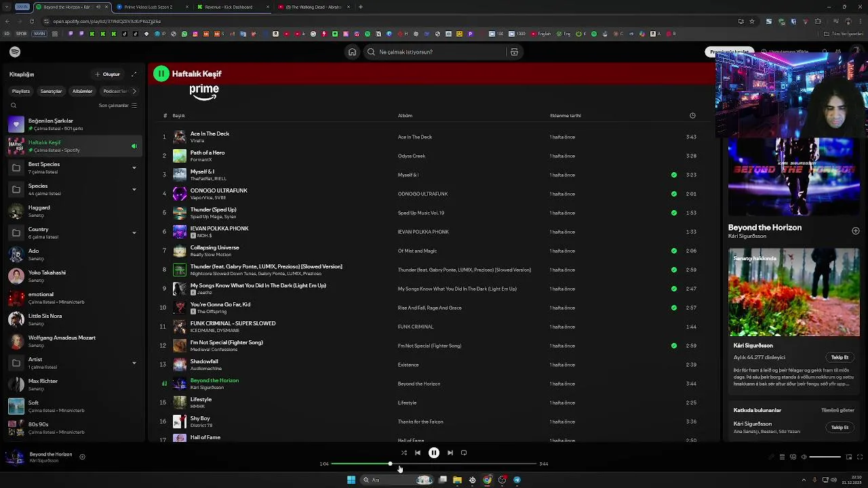Open Beğenilen Şarkılar playlist
Screen dimensions: 868x488
pyautogui.click(x=73, y=125)
